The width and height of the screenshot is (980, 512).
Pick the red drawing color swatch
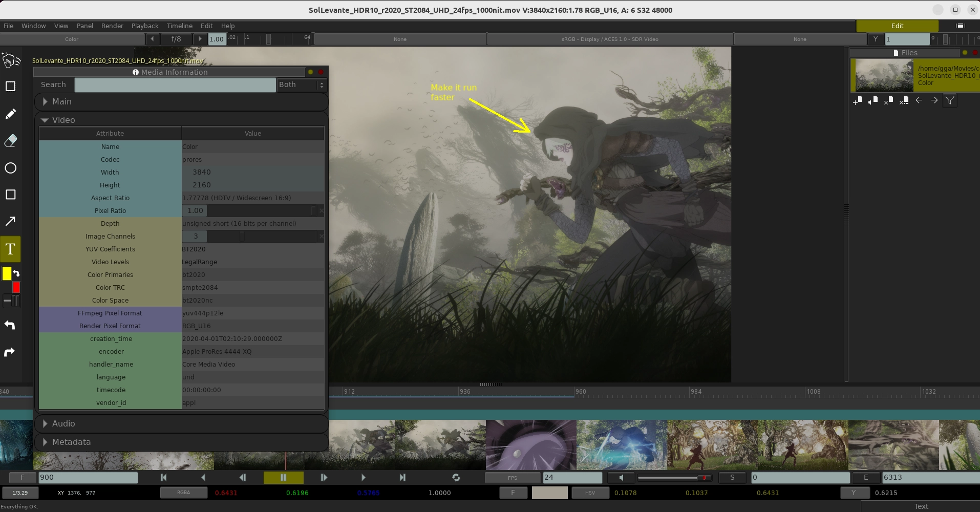tap(16, 287)
